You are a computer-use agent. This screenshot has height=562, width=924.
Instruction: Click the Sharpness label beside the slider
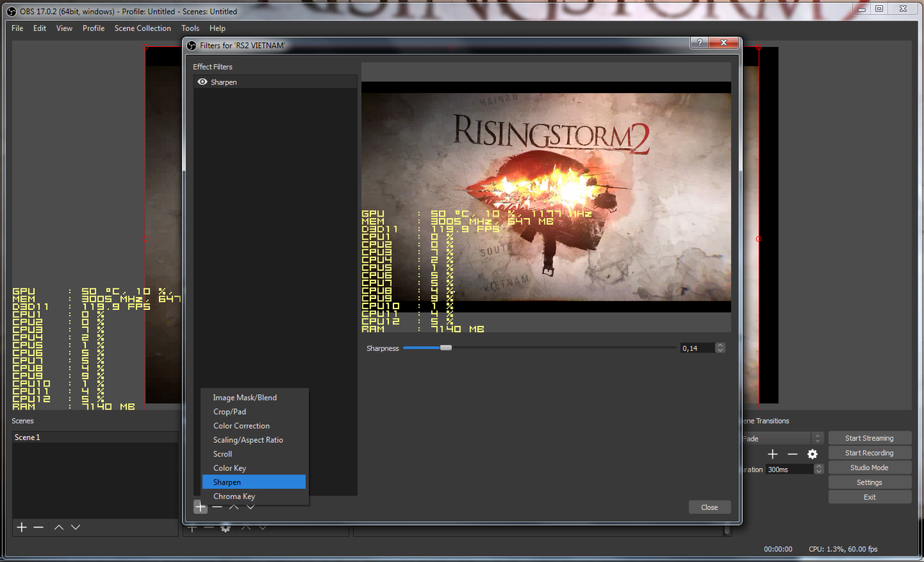(383, 348)
